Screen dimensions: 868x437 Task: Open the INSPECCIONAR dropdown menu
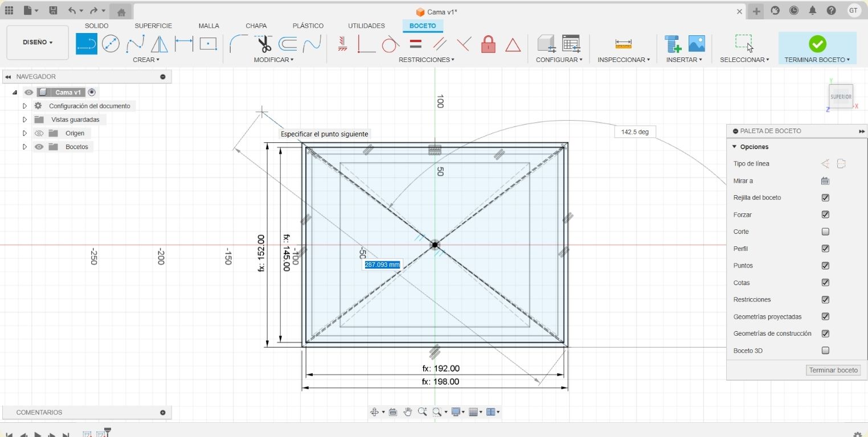pos(624,60)
